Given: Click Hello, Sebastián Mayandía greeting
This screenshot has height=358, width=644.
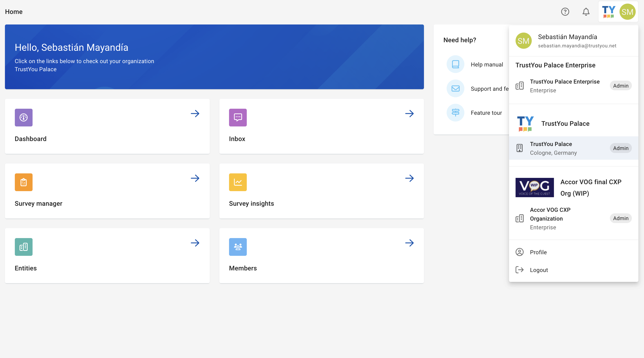Looking at the screenshot, I should (71, 47).
